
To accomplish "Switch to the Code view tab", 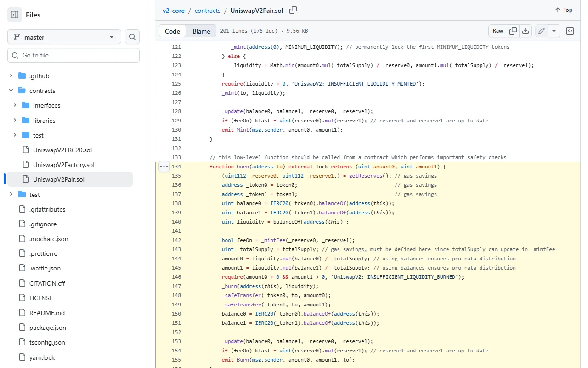I will (172, 31).
